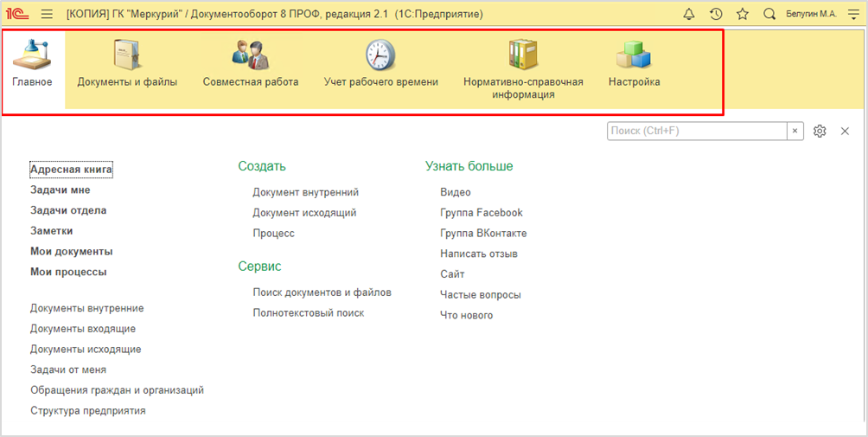This screenshot has height=437, width=868.
Task: Clear the search field with the x button
Action: [795, 131]
